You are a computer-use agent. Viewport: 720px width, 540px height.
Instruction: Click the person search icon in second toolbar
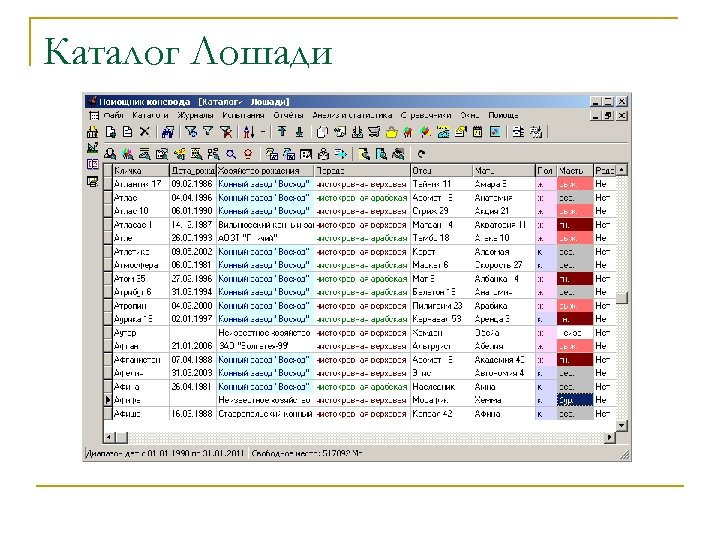tap(110, 154)
